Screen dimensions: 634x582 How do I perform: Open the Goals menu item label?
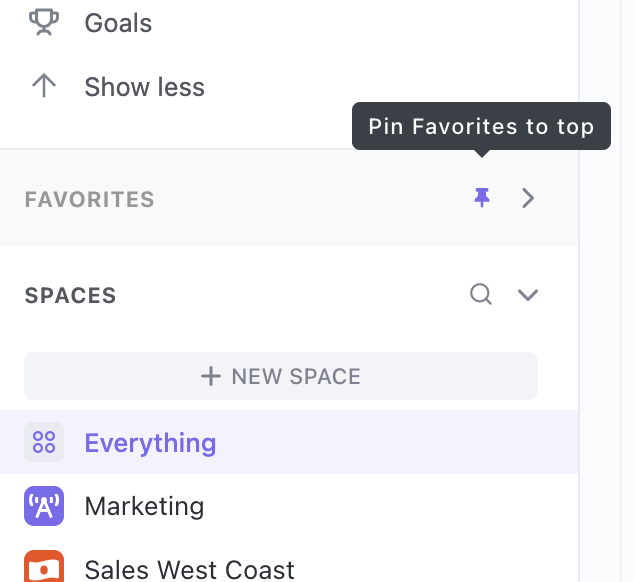[x=118, y=23]
